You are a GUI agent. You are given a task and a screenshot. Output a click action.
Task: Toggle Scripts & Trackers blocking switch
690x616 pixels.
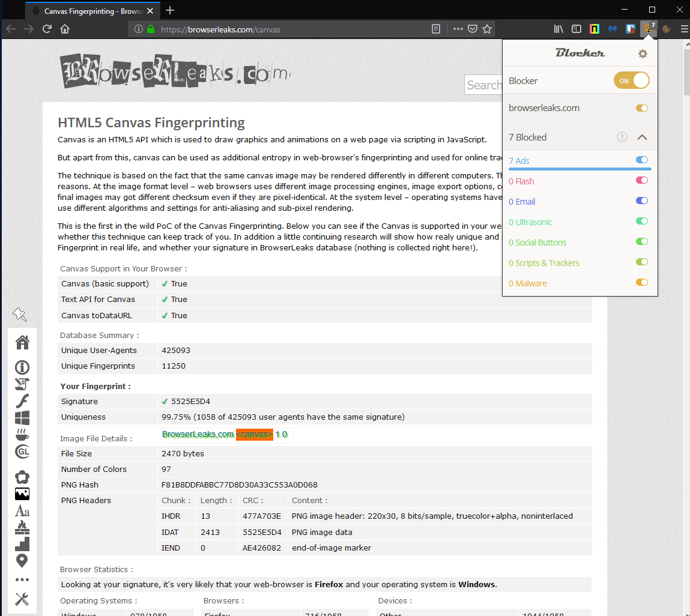coord(641,262)
